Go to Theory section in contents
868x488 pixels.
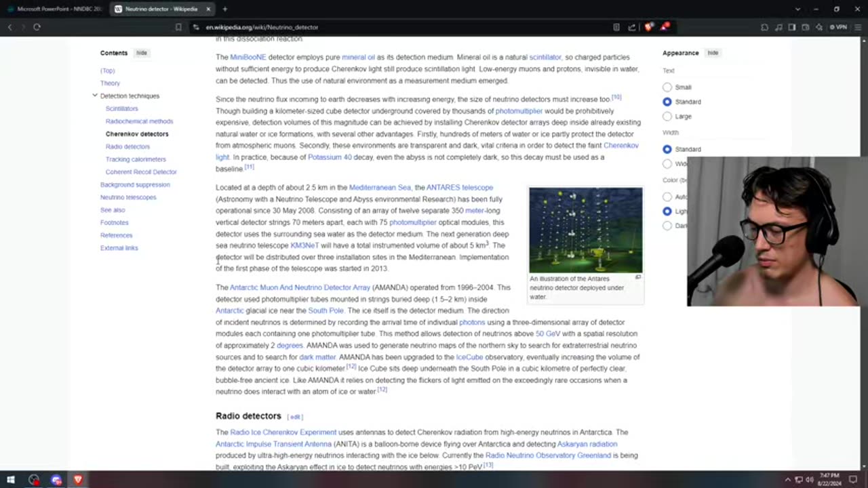[110, 83]
